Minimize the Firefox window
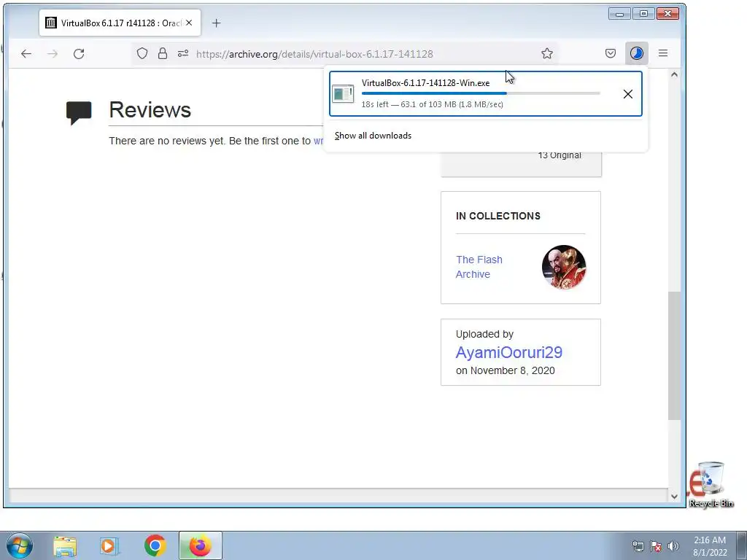 tap(620, 14)
